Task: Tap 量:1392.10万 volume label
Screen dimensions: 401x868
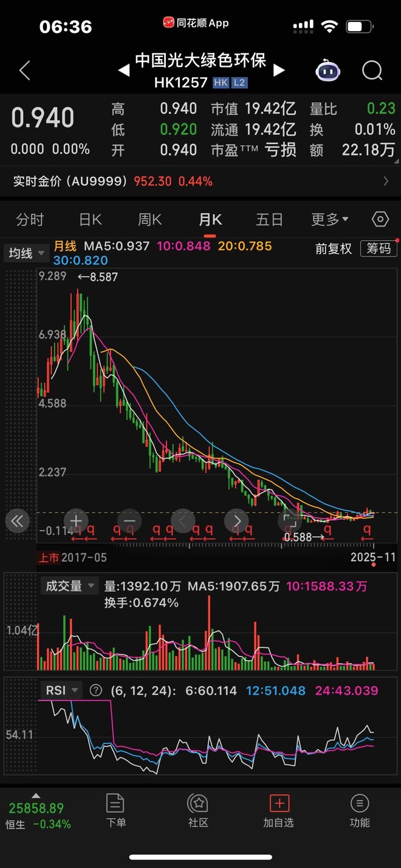Action: point(143,587)
